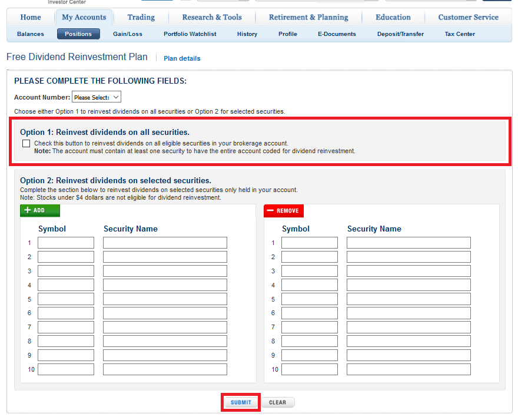This screenshot has height=420, width=518.
Task: Select the Customer Service tab
Action: (468, 17)
